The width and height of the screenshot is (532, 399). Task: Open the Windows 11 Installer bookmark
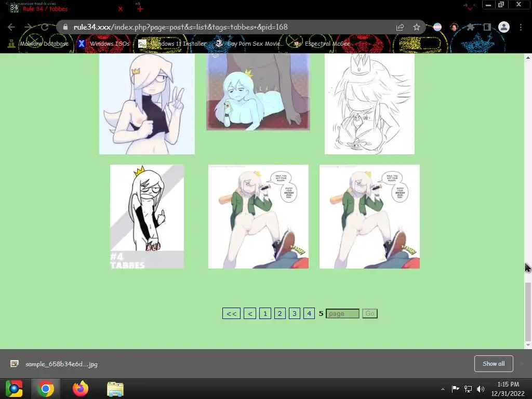[172, 44]
